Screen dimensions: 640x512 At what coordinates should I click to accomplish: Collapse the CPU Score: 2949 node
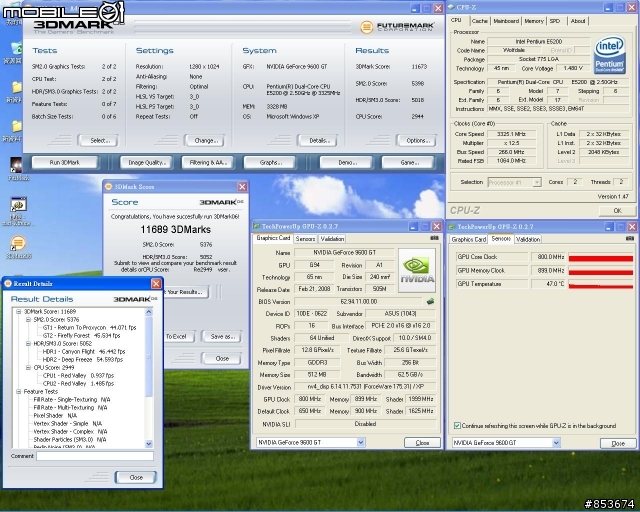pos(28,367)
